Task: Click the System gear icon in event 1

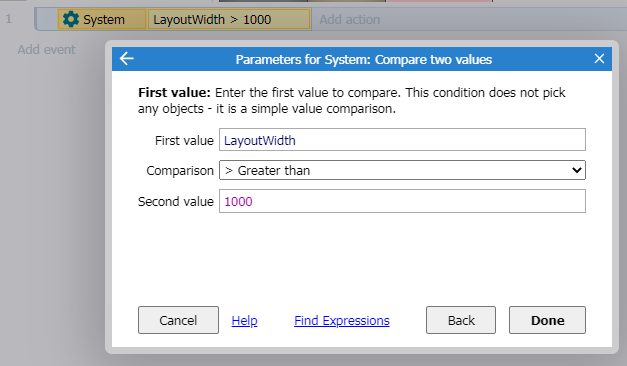Action: (x=71, y=19)
